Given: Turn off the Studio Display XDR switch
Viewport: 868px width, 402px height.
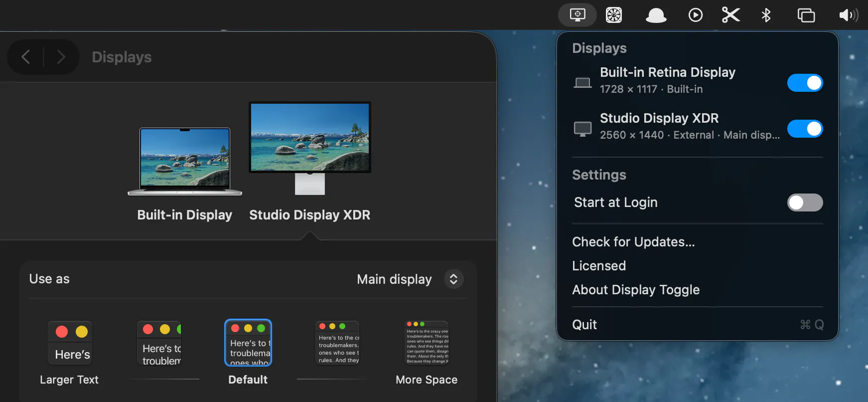Looking at the screenshot, I should coord(805,129).
